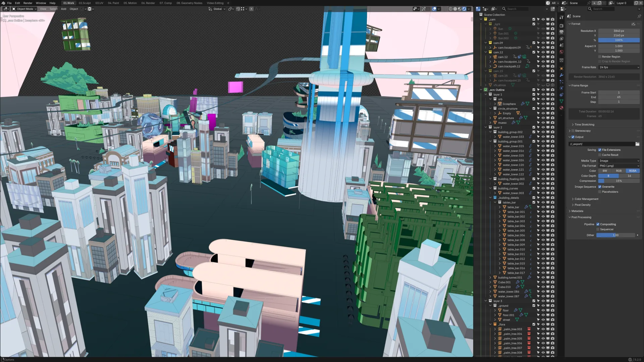Toggle exclude checkbox for _cam collection
This screenshot has width=644, height=362.
[x=534, y=19]
